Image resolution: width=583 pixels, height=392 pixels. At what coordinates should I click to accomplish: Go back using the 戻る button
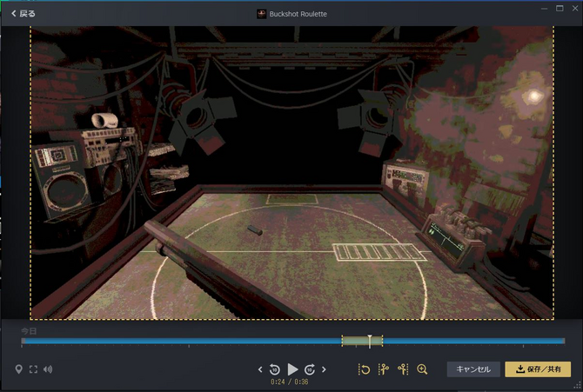click(x=23, y=14)
